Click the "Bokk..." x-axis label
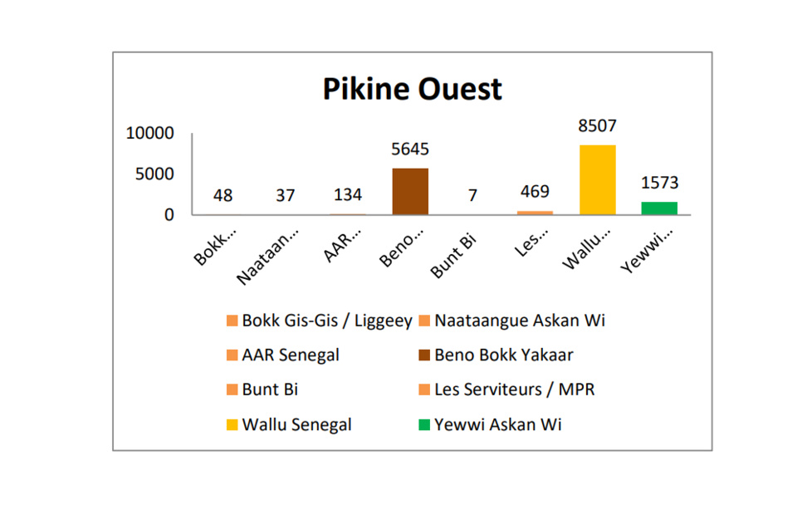 (x=215, y=247)
